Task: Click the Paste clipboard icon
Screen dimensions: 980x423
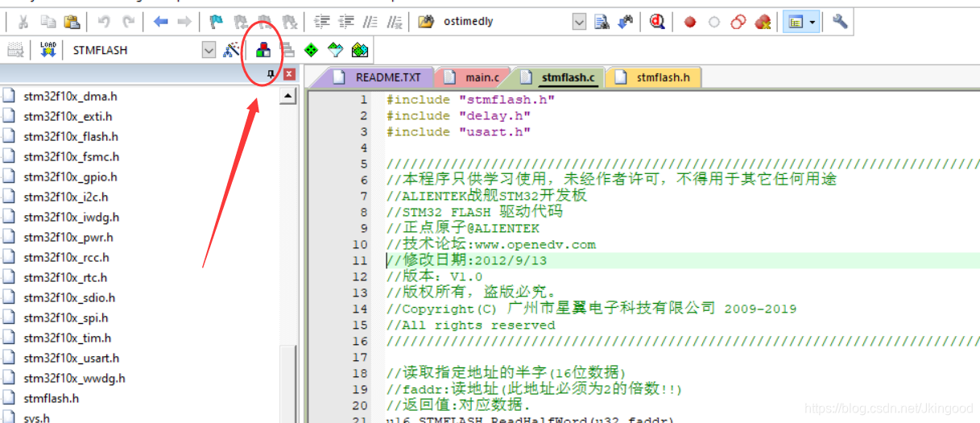Action: coord(72,22)
